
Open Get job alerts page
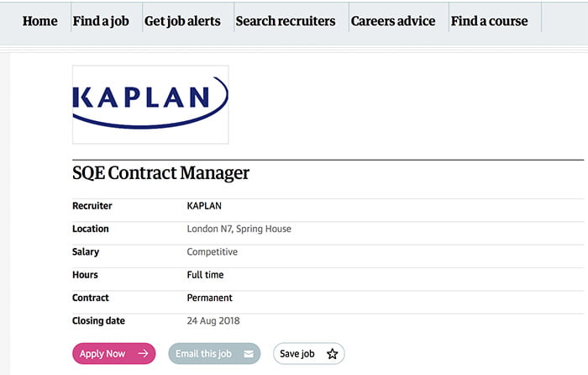pos(182,21)
